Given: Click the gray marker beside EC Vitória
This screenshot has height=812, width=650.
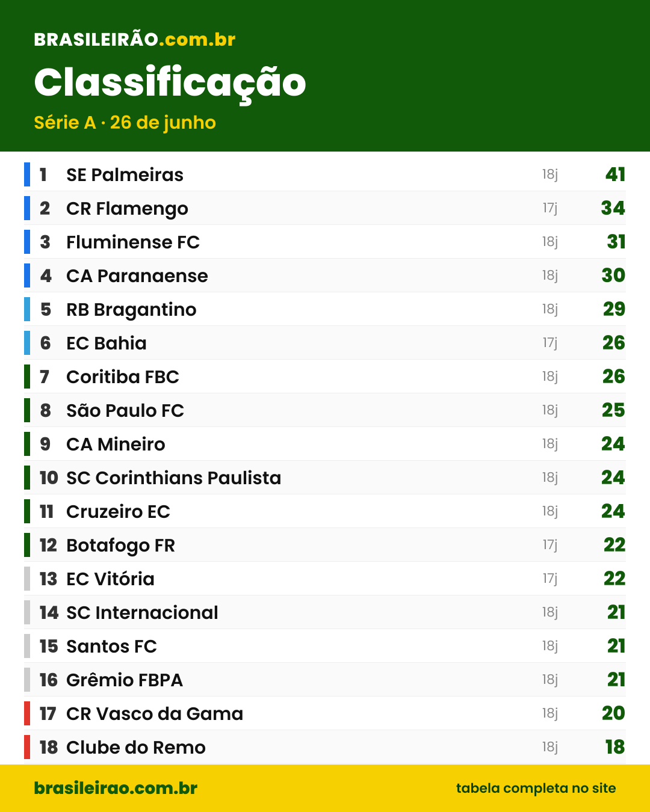Looking at the screenshot, I should (x=27, y=579).
